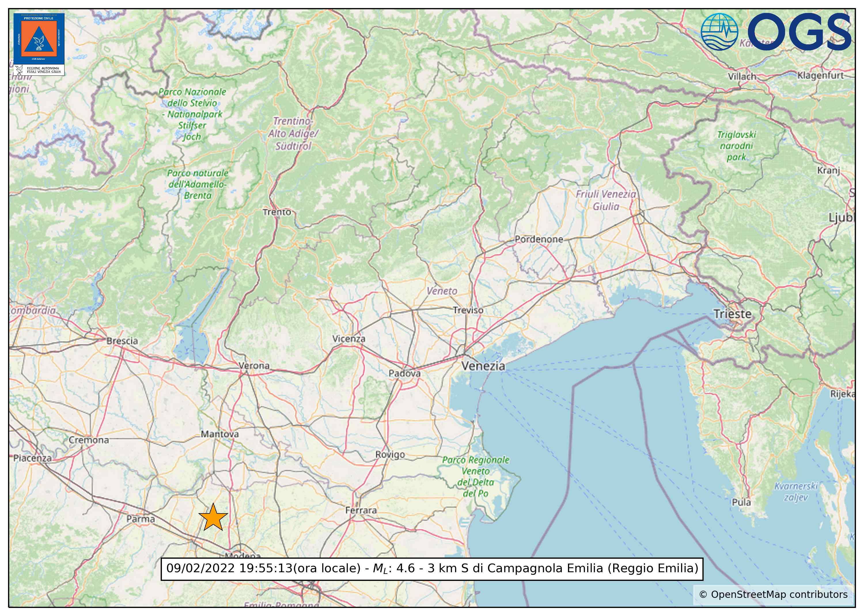The width and height of the screenshot is (864, 616).
Task: Click the Parma city label
Action: pyautogui.click(x=141, y=519)
